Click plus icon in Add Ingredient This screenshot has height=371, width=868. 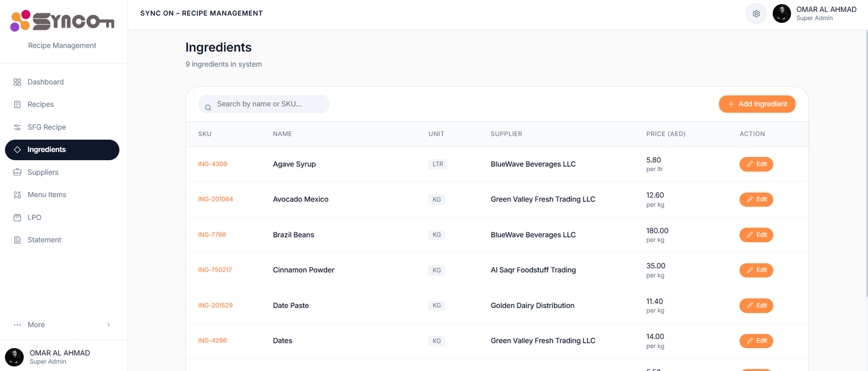click(731, 104)
